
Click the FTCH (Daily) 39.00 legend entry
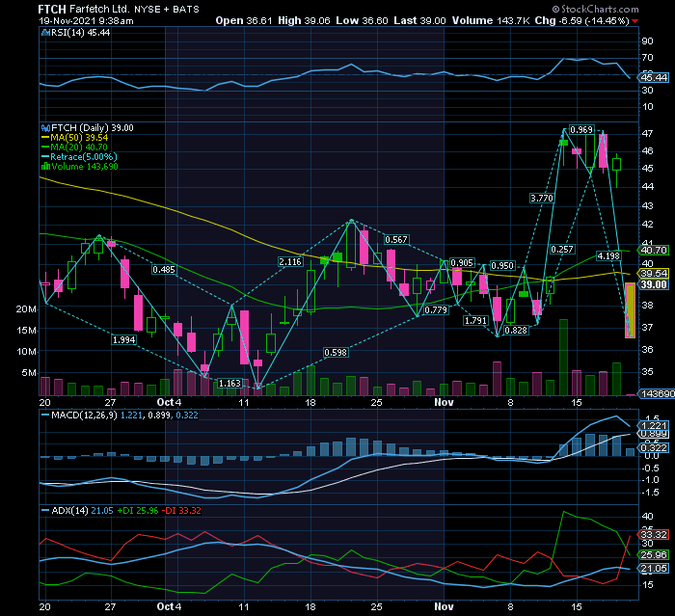[93, 128]
